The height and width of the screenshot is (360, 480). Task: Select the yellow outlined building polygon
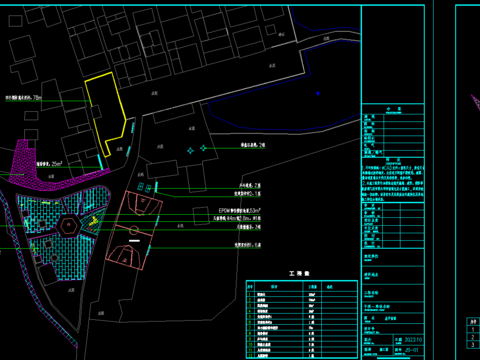click(105, 114)
